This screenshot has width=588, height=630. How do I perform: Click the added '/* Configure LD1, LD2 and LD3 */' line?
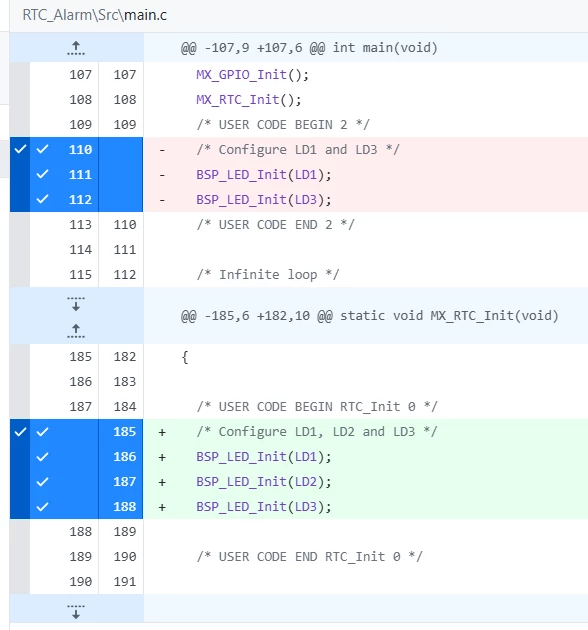(x=317, y=432)
